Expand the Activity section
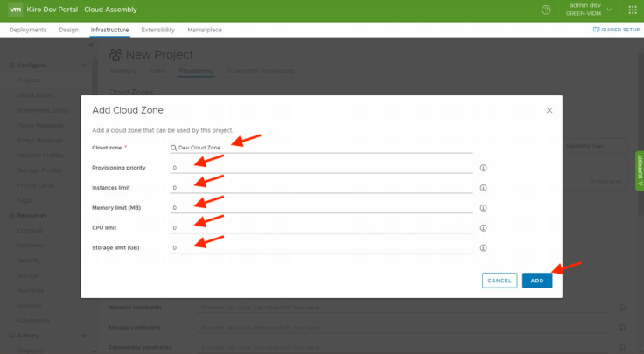644x354 pixels. (x=84, y=335)
